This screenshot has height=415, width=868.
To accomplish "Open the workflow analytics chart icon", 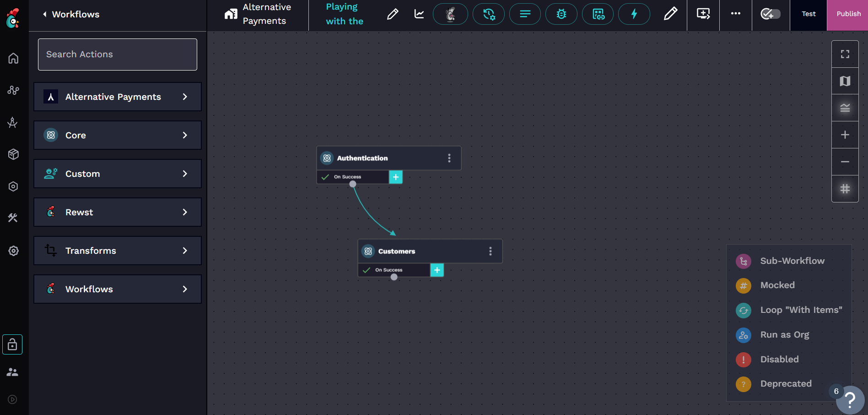I will click(419, 14).
